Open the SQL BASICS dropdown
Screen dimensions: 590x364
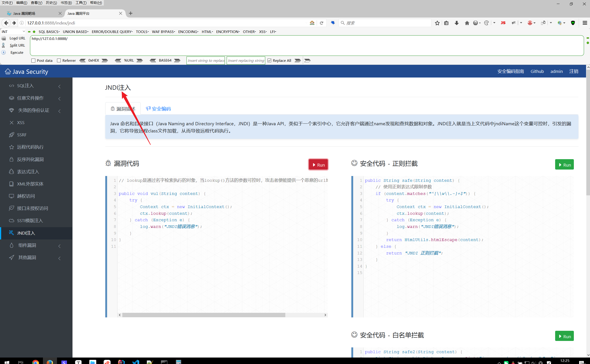click(49, 32)
